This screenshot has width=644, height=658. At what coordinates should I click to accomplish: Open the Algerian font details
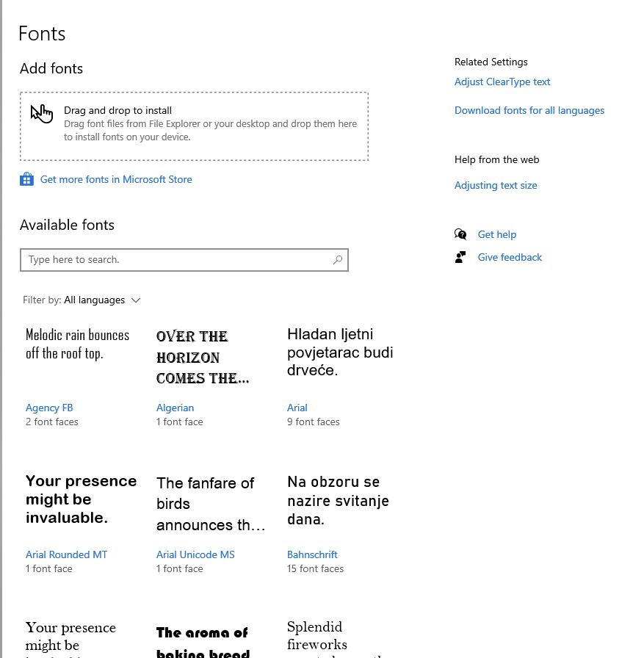[x=175, y=408]
